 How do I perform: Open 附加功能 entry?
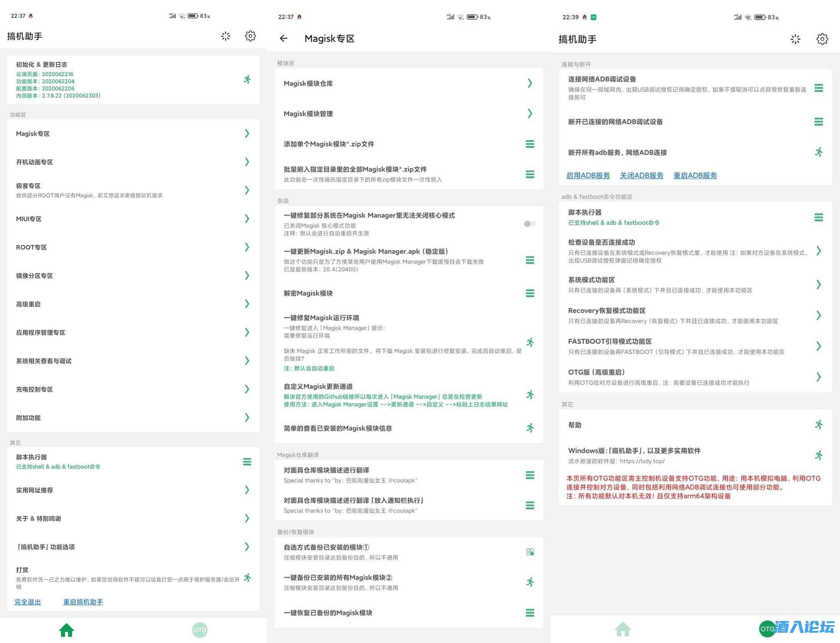coord(133,418)
